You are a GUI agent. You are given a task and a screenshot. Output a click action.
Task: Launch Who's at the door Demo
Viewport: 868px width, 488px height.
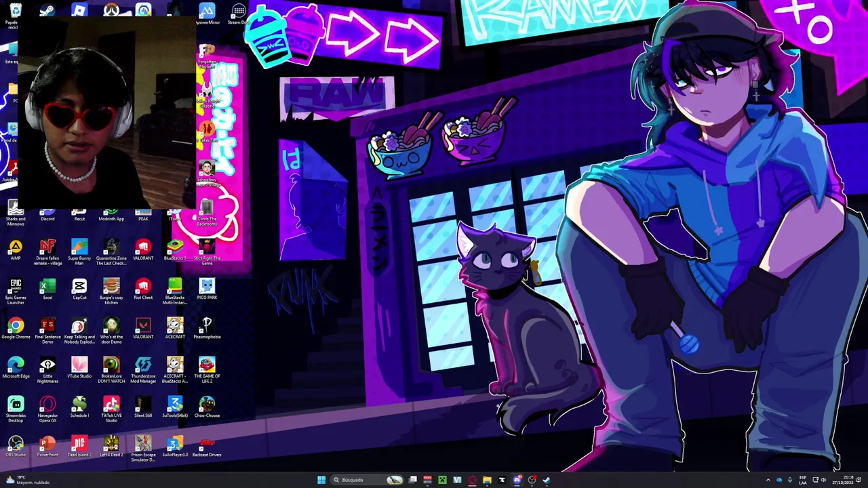click(x=111, y=331)
